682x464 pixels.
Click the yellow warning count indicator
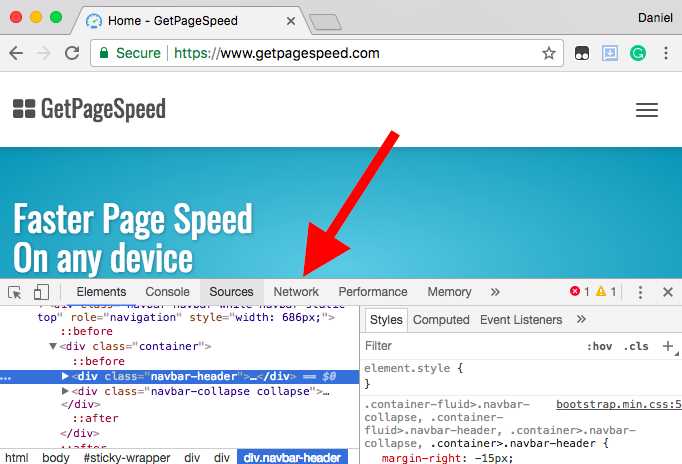tap(606, 291)
